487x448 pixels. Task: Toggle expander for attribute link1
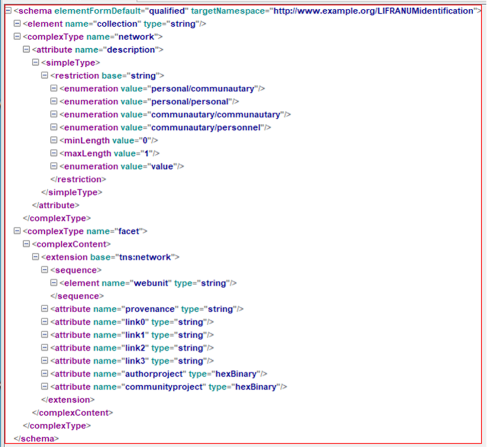click(x=45, y=335)
